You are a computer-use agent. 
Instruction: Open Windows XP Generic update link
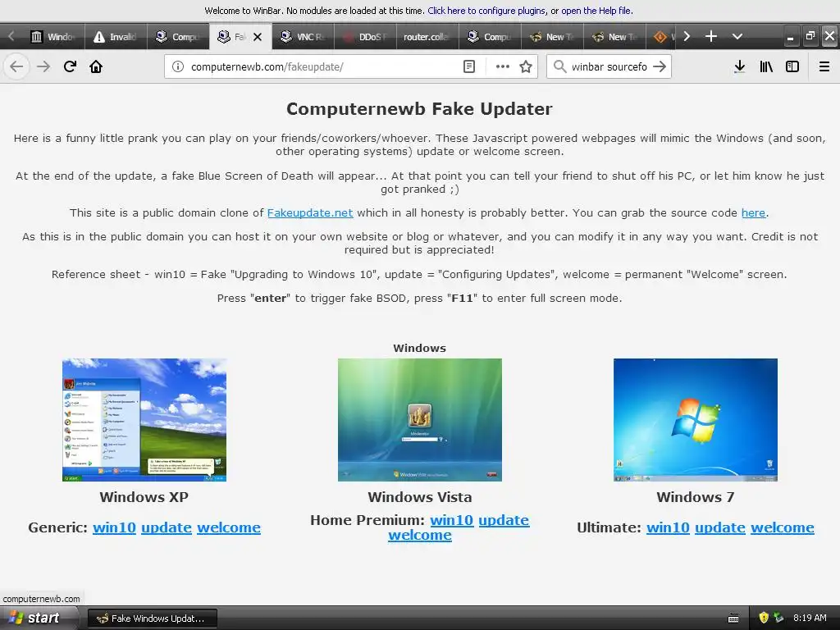167,527
